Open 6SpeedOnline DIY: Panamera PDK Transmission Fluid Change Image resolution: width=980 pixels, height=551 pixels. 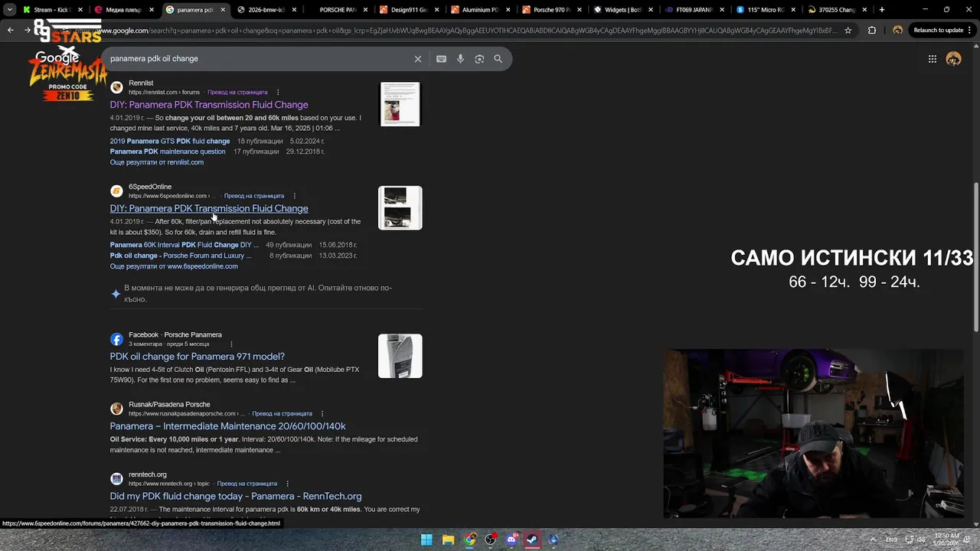209,208
